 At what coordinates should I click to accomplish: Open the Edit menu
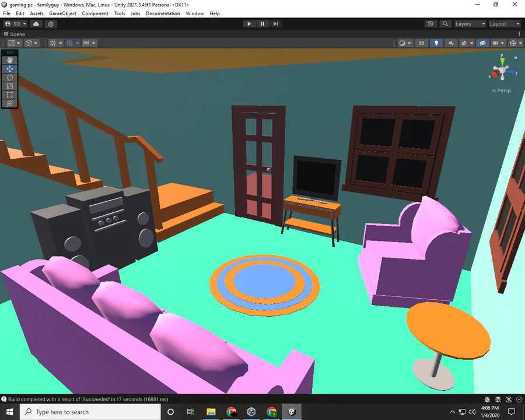tap(20, 13)
